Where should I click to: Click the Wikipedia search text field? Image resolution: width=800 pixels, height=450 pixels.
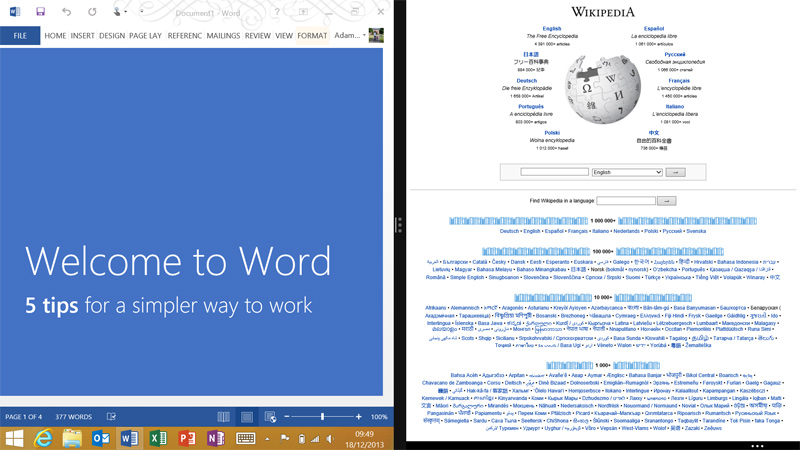point(554,172)
